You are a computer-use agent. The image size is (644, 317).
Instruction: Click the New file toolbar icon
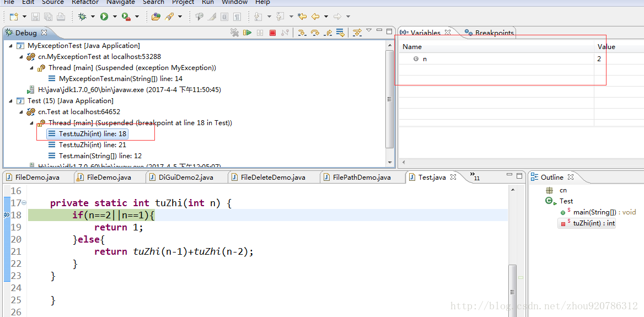14,17
